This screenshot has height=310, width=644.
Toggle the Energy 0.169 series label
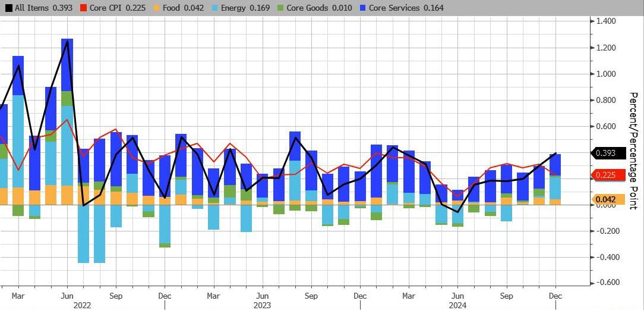point(246,8)
